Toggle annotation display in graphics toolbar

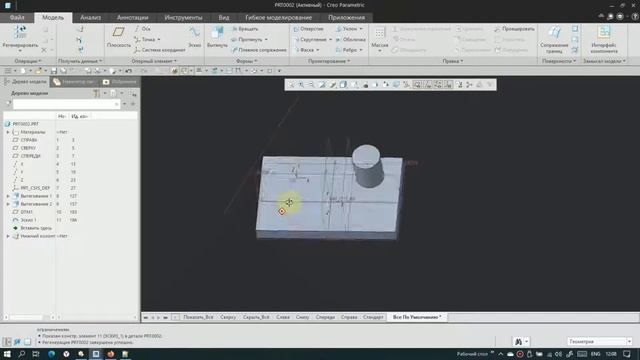click(459, 84)
